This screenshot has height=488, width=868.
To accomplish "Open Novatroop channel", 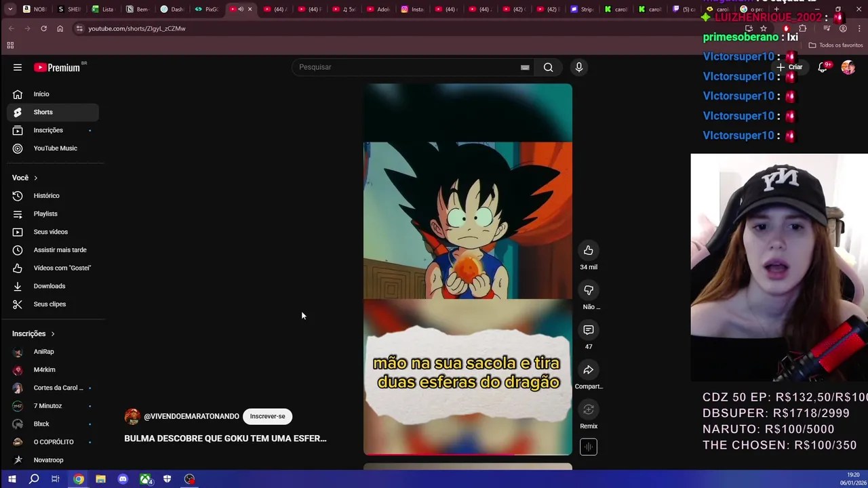I will point(53,460).
